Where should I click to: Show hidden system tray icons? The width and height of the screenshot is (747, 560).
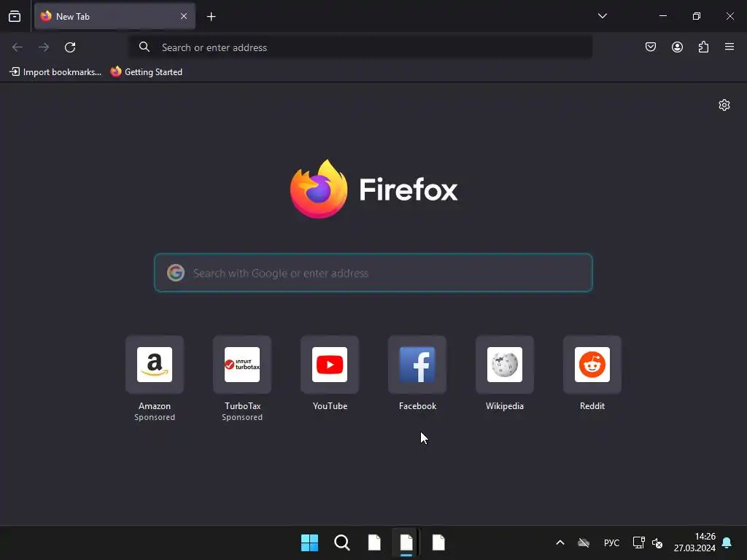[560, 542]
